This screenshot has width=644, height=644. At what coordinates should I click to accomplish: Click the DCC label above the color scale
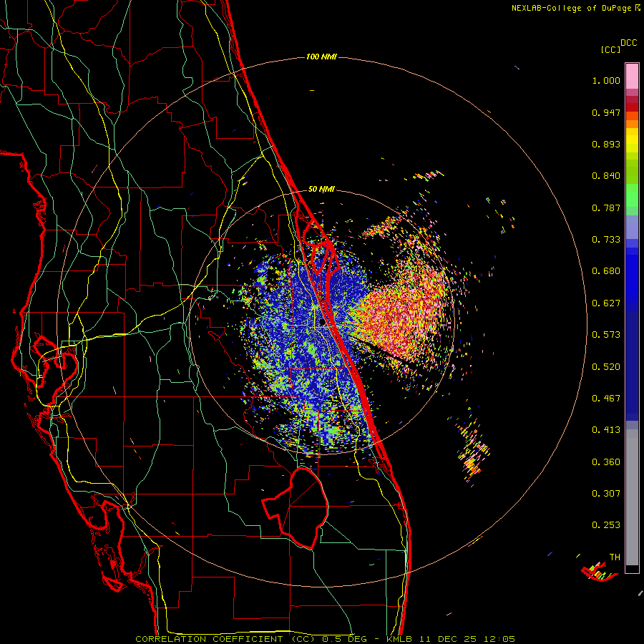628,43
